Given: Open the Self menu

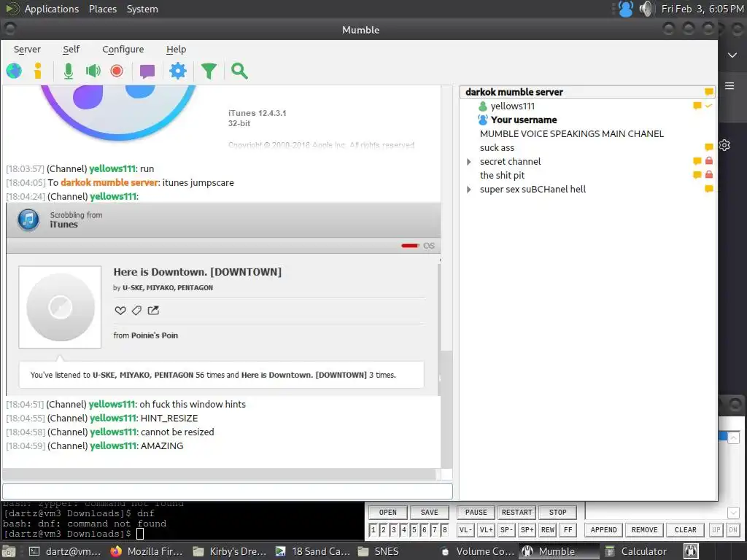Looking at the screenshot, I should click(x=71, y=49).
